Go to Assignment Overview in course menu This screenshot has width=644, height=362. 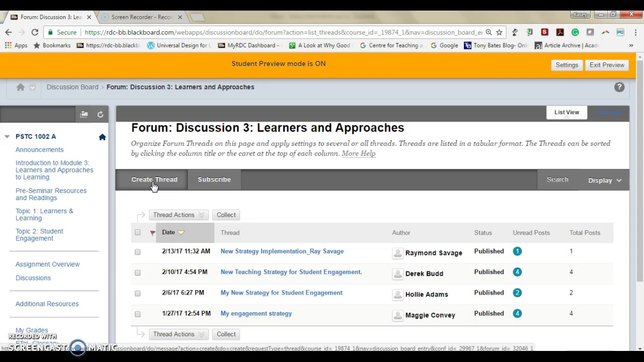point(47,264)
